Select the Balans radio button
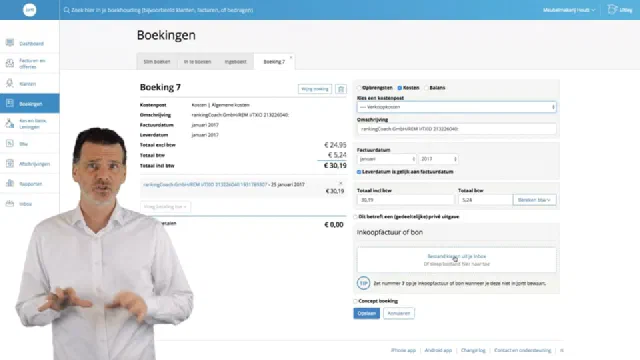The image size is (640, 360). pyautogui.click(x=427, y=88)
